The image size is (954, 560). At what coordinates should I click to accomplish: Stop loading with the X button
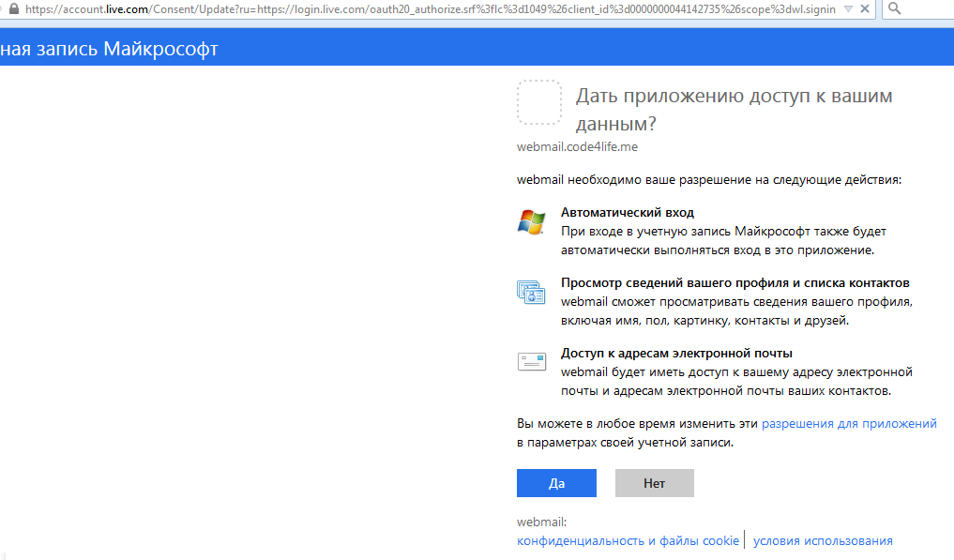pyautogui.click(x=865, y=9)
